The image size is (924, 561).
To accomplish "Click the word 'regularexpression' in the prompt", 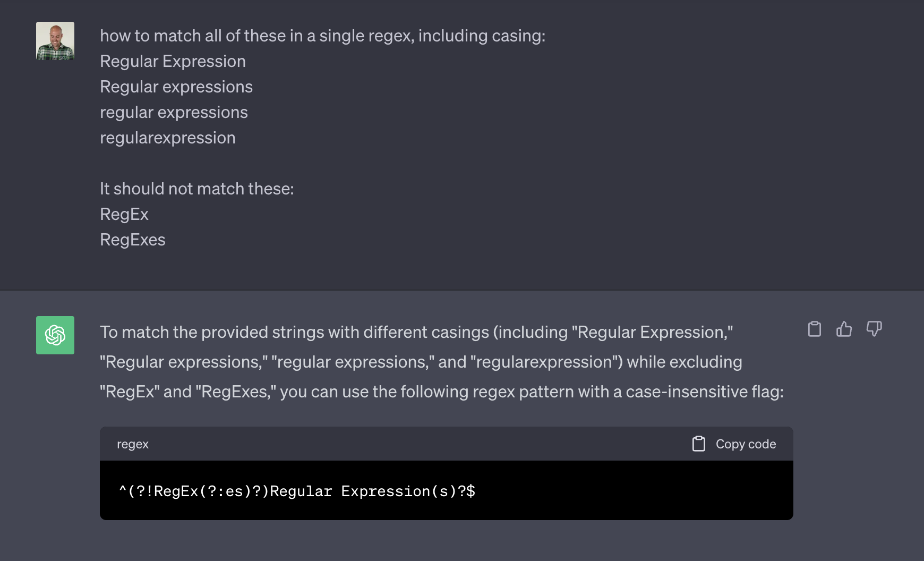I will [168, 138].
